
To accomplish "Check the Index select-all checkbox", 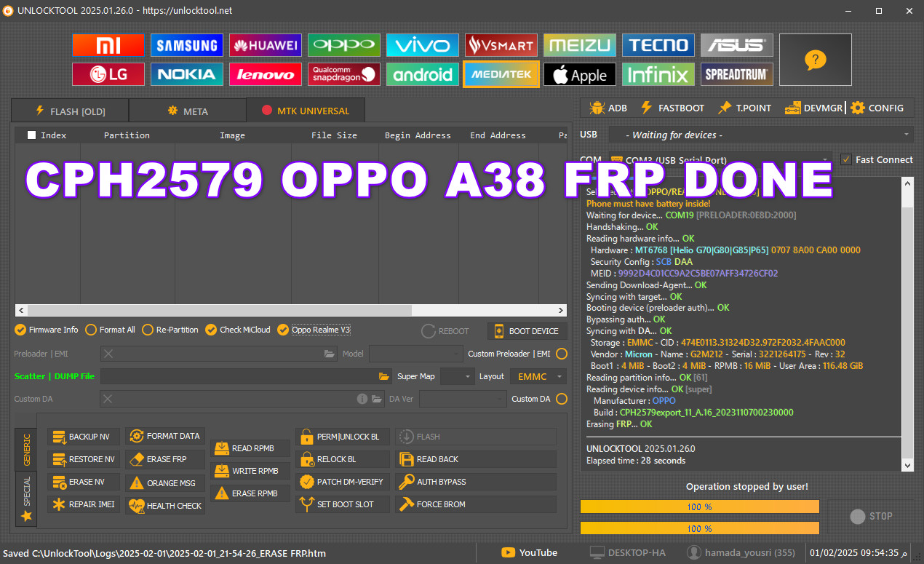I will pyautogui.click(x=31, y=135).
